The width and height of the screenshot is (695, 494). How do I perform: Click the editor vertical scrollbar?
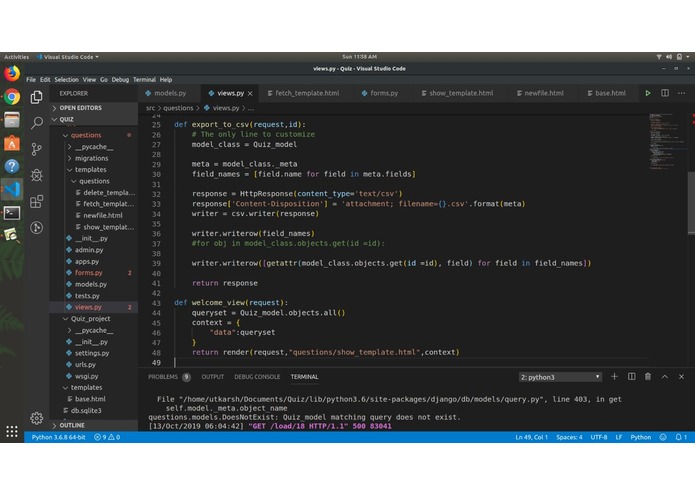click(x=691, y=203)
